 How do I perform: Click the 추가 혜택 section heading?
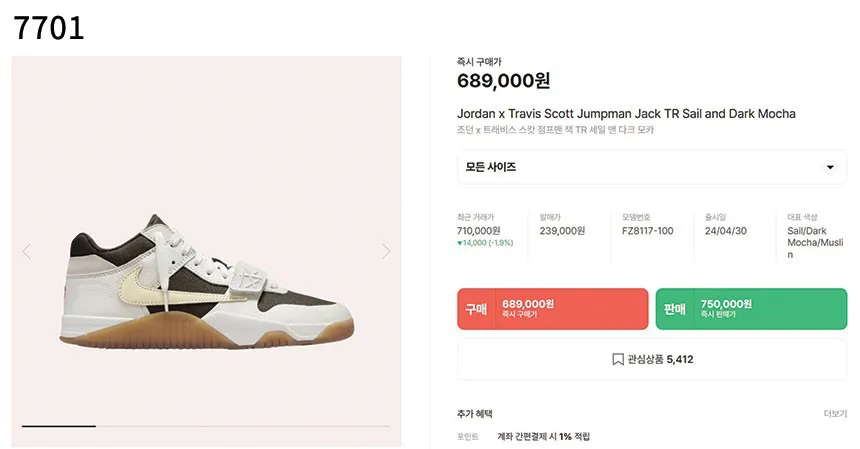(x=475, y=413)
